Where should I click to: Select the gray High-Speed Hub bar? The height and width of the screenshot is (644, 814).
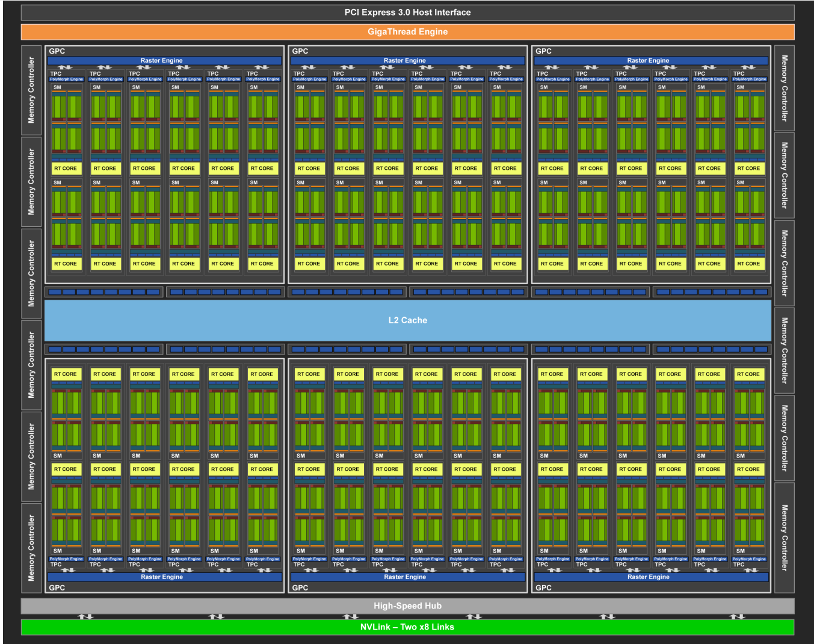(x=407, y=606)
